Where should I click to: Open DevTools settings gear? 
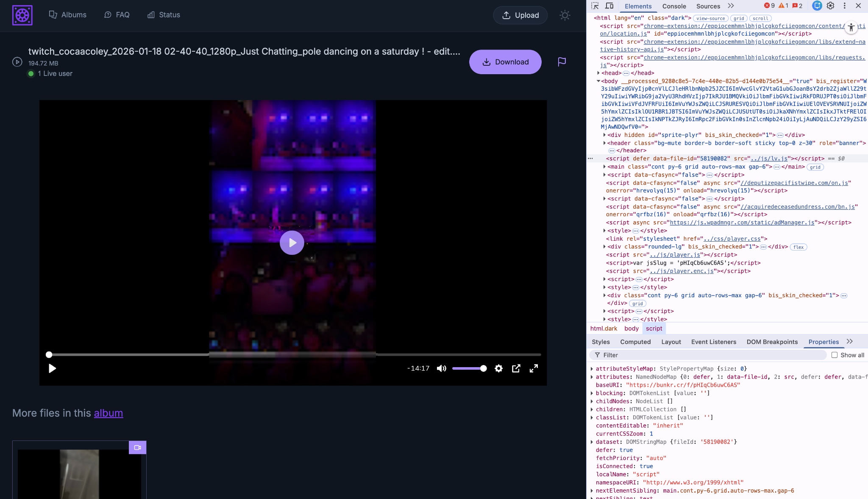tap(830, 6)
